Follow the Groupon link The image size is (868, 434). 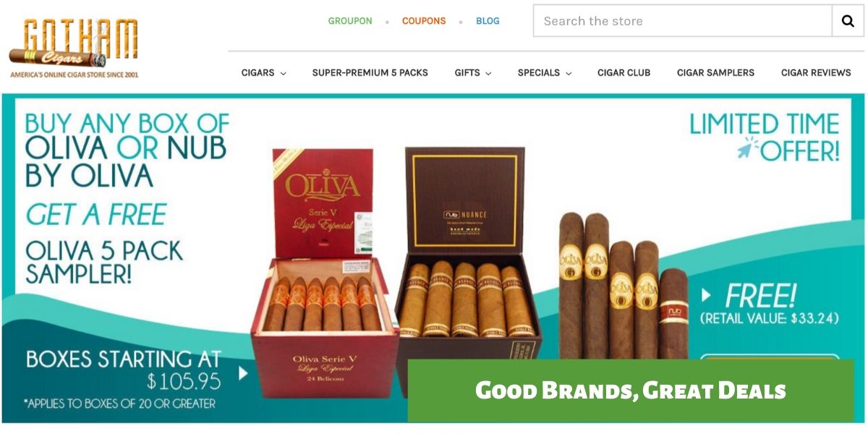tap(350, 21)
